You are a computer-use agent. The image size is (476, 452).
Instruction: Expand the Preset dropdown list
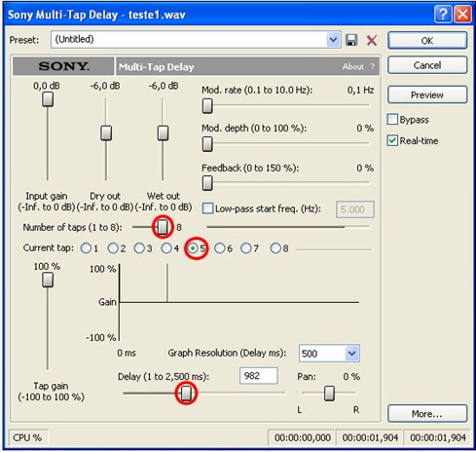tap(333, 40)
